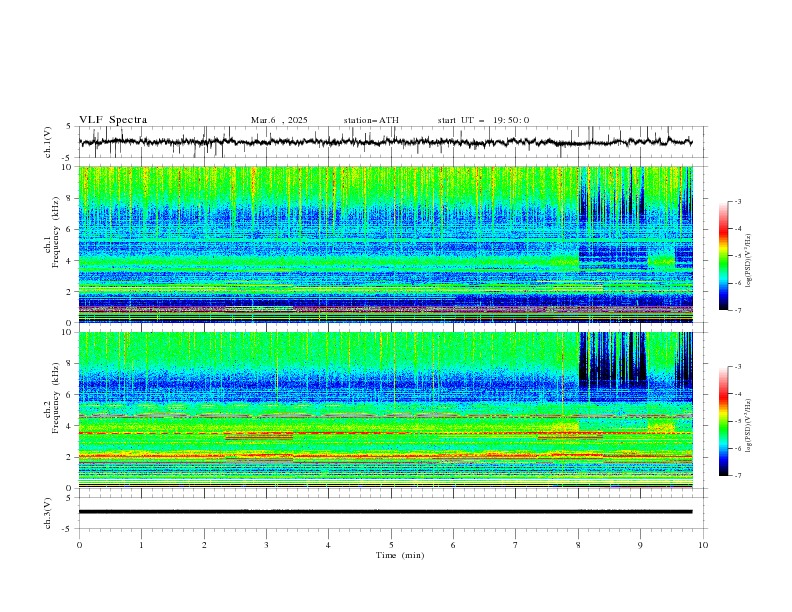The height and width of the screenshot is (612, 792).
Task: Select the date label "Mar.6 , 2025"
Action: (279, 120)
